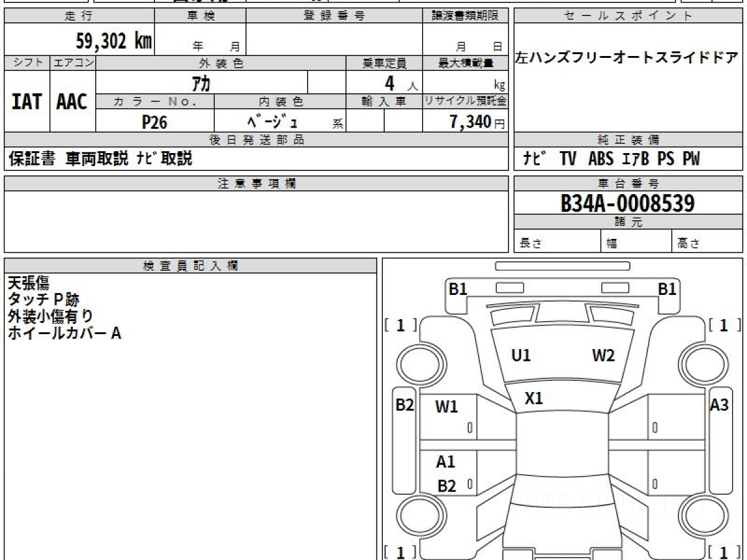Click the seating capacity value 4 人

click(400, 83)
